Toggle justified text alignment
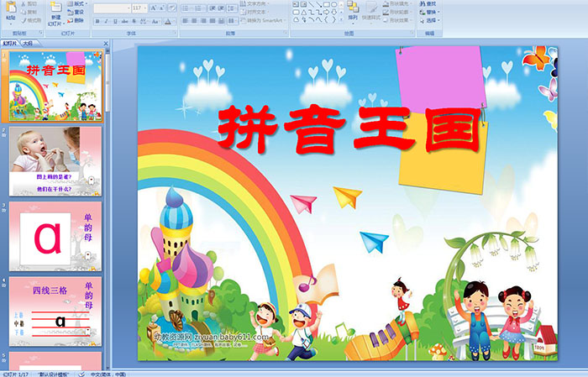Screen dimensions: 588x377 [x=213, y=21]
